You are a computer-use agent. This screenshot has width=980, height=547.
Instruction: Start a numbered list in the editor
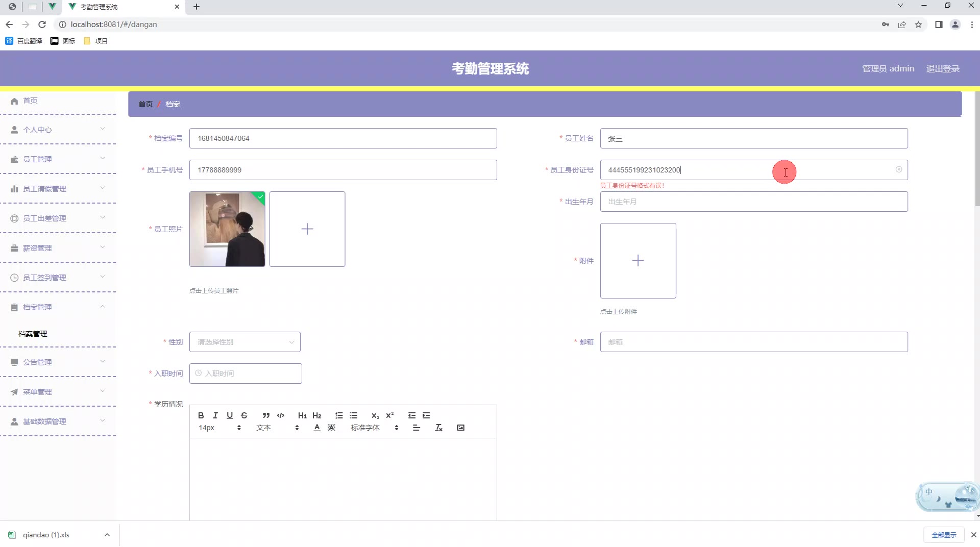(339, 415)
